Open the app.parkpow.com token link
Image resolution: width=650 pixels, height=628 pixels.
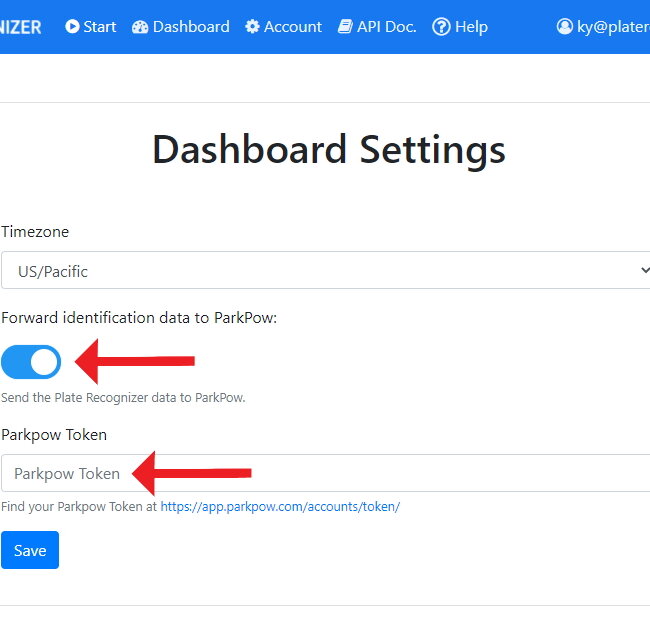pos(280,507)
